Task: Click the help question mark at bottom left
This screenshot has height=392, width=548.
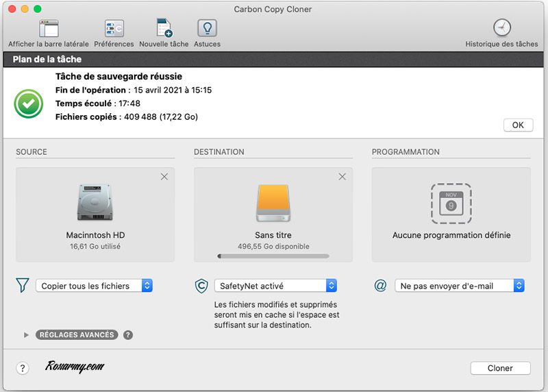Action: pyautogui.click(x=23, y=369)
